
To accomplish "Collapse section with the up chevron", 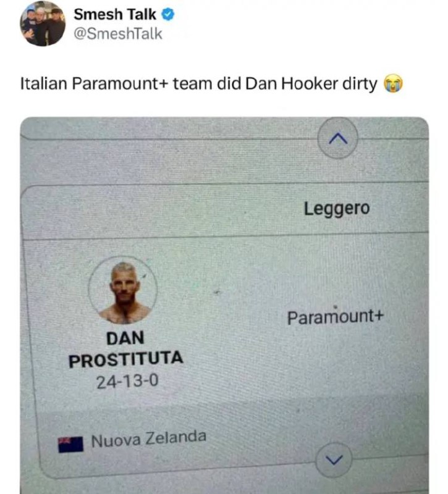I will [x=337, y=138].
